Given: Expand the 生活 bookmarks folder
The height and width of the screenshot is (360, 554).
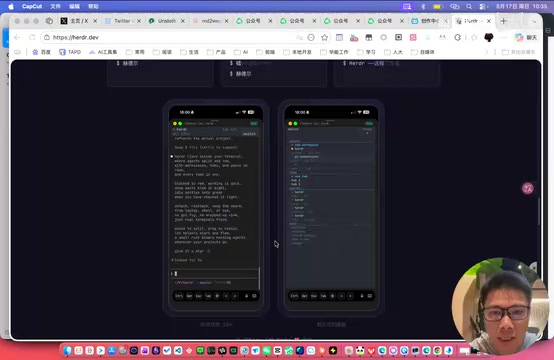Looking at the screenshot, I should 189,52.
